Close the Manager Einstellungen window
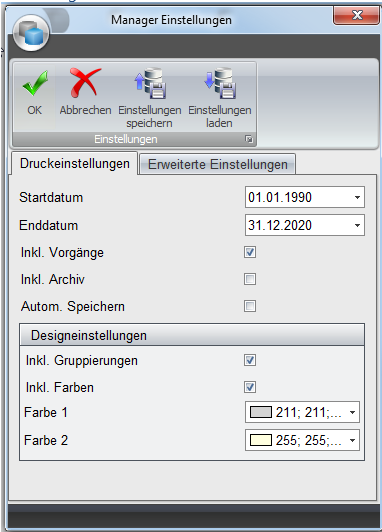382x532 pixels. coord(356,16)
